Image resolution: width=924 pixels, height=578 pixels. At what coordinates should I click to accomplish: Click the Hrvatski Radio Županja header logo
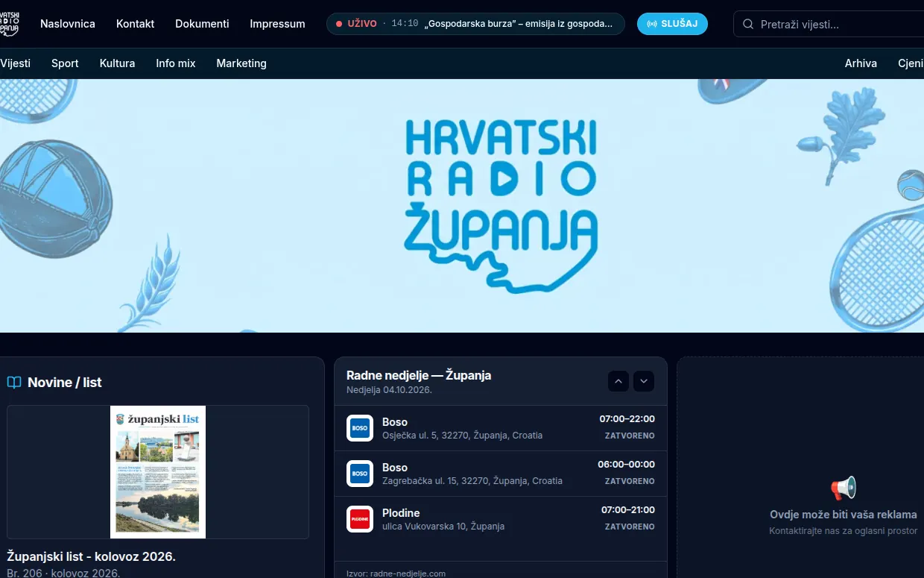10,24
